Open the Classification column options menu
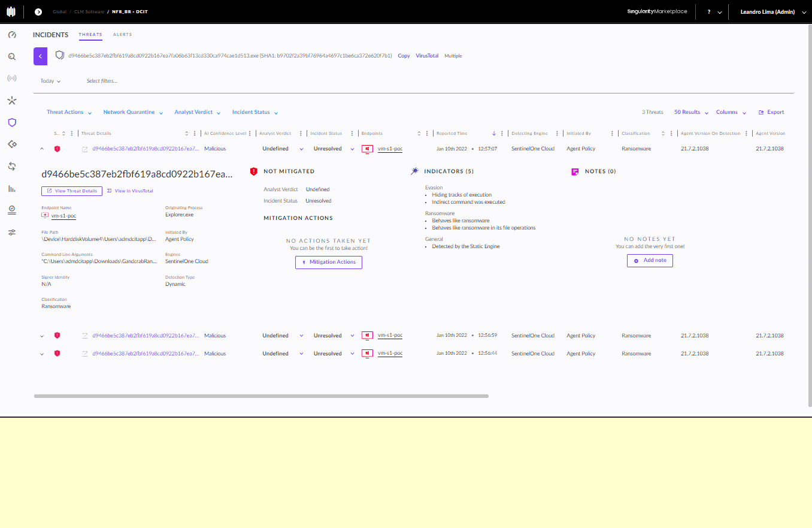 (x=672, y=134)
